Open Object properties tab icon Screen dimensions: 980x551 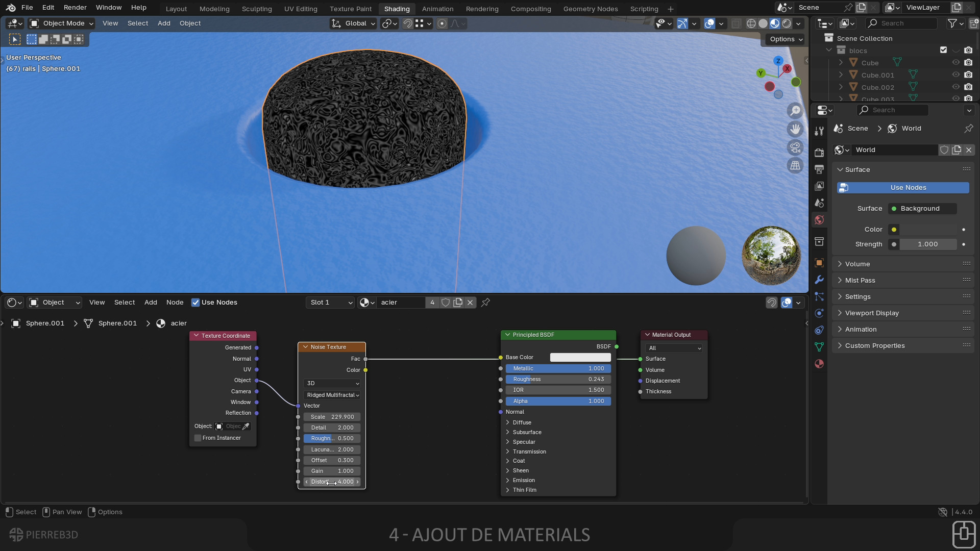point(819,263)
